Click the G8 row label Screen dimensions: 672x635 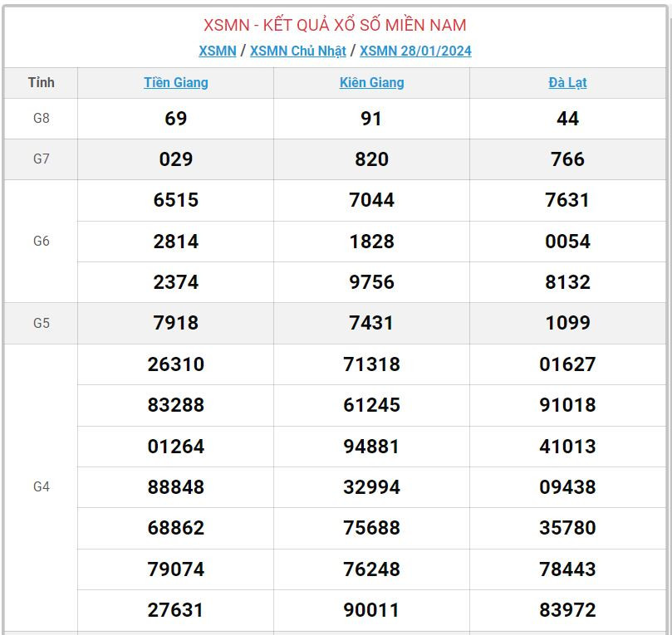click(x=41, y=118)
